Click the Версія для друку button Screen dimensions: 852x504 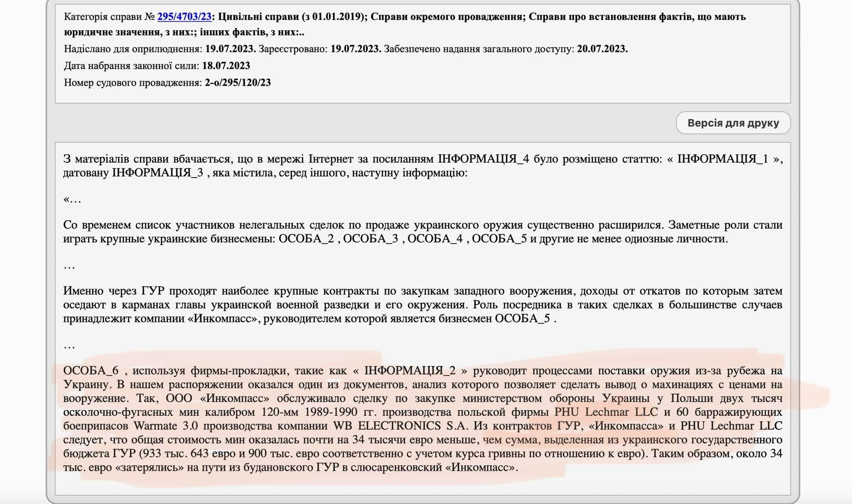point(733,123)
